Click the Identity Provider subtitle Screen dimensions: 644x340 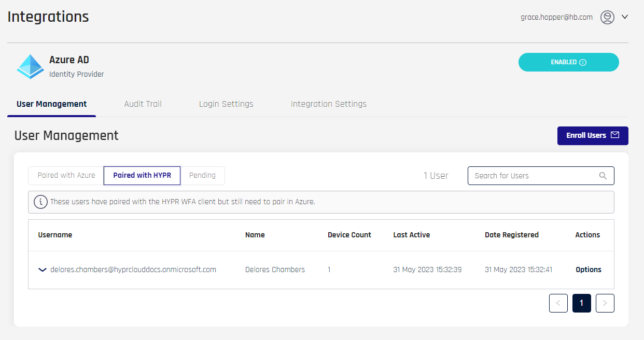[77, 74]
